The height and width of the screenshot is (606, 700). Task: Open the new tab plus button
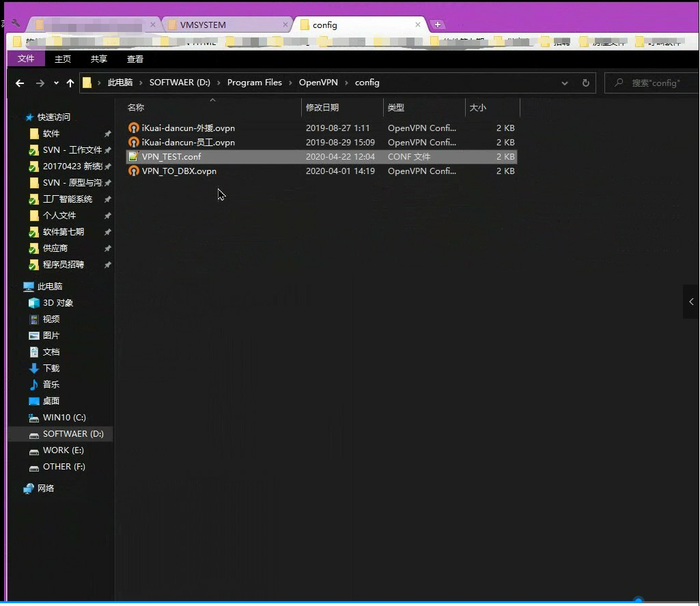coord(438,25)
